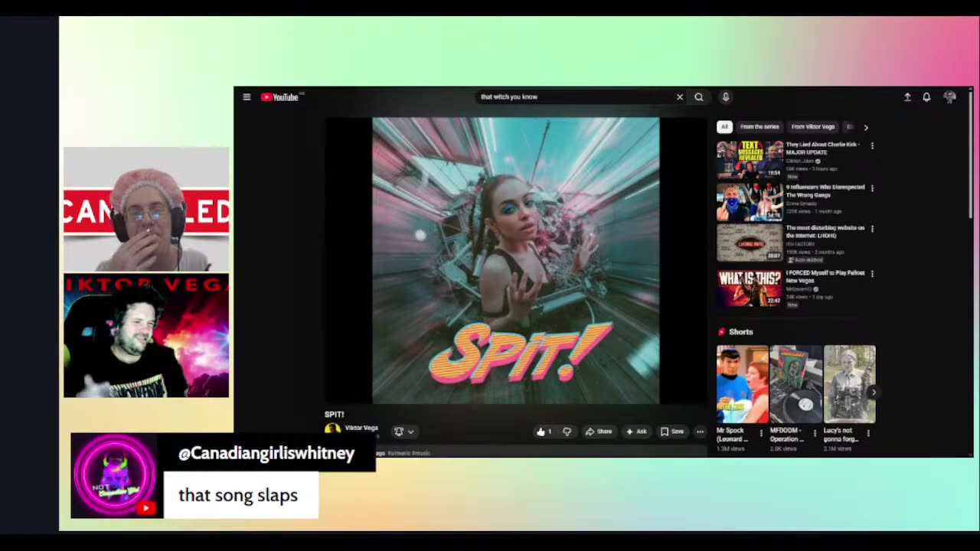Open options menu for Lucy's short
The image size is (980, 551).
click(868, 433)
